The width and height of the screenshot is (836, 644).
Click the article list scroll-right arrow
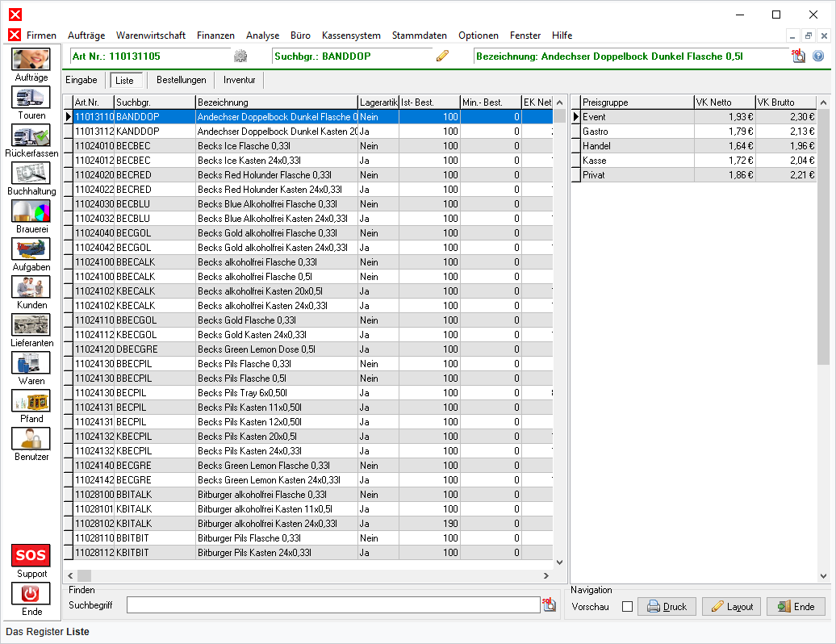545,575
